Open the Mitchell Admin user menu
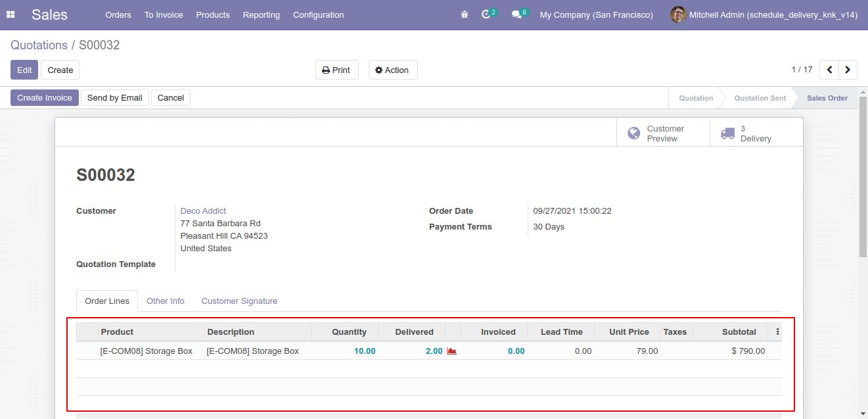Image resolution: width=868 pixels, height=419 pixels. (764, 14)
